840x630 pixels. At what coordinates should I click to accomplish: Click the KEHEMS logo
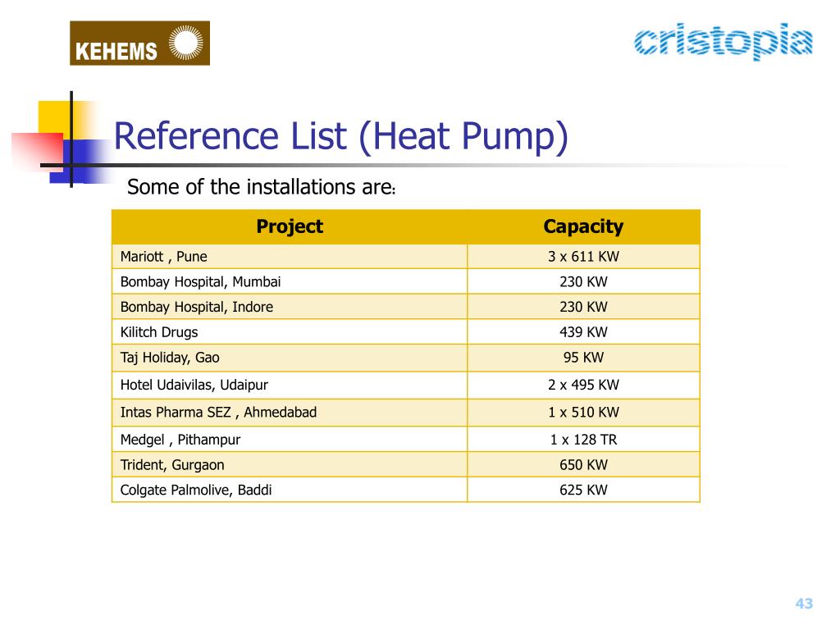(x=139, y=43)
